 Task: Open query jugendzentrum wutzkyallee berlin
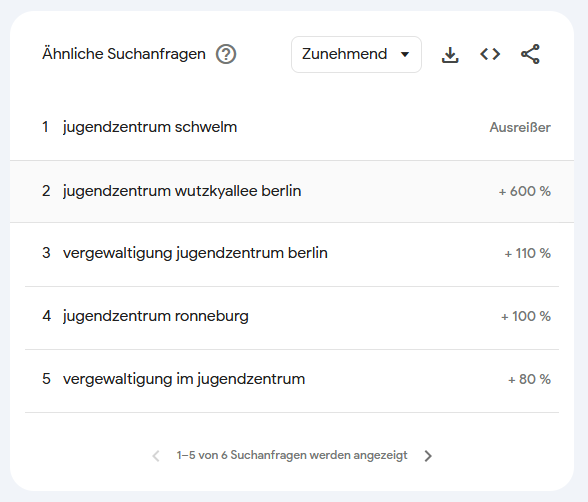(182, 191)
